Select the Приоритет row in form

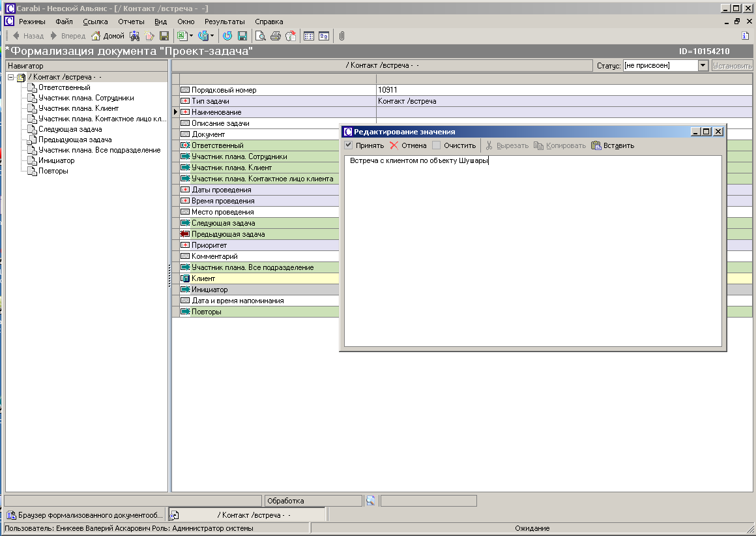(x=209, y=245)
